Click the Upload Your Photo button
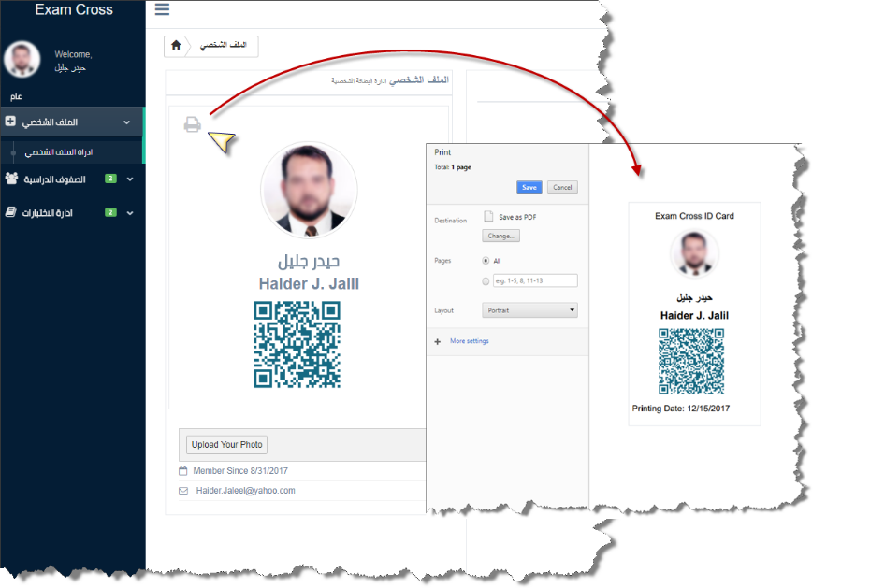The image size is (870, 588). point(227,444)
